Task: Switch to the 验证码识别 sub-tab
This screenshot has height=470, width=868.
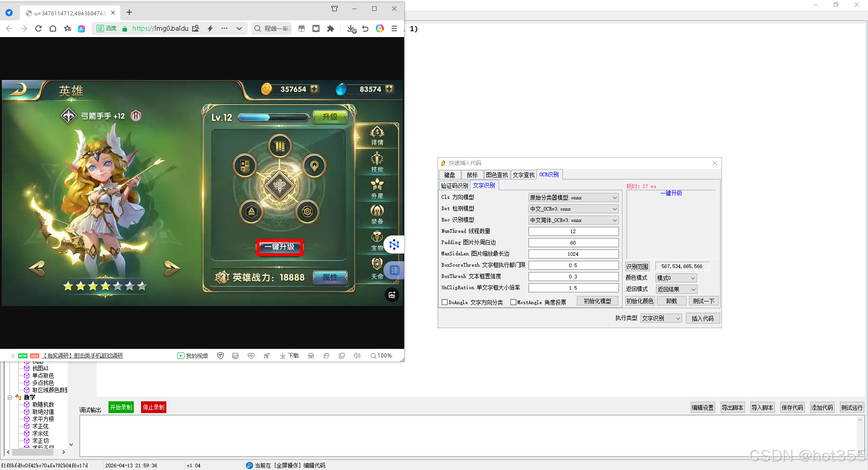Action: click(454, 186)
